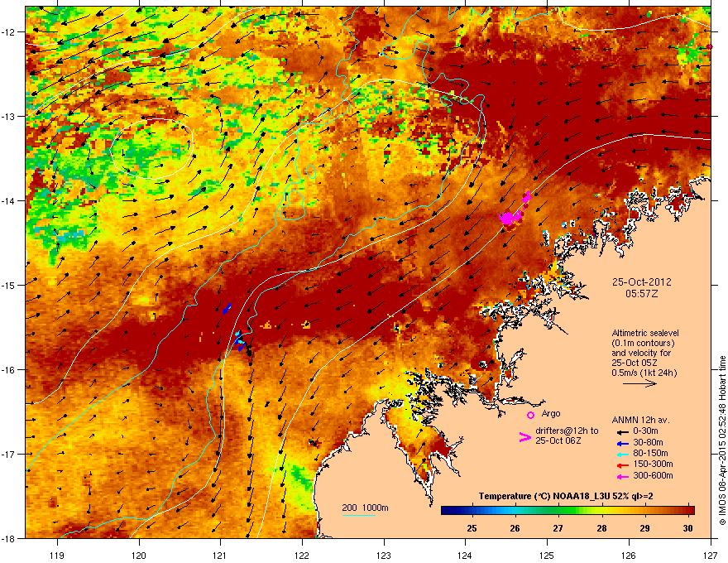Click the "200 1000m" bathymetry label
This screenshot has width=728, height=563.
[x=365, y=508]
